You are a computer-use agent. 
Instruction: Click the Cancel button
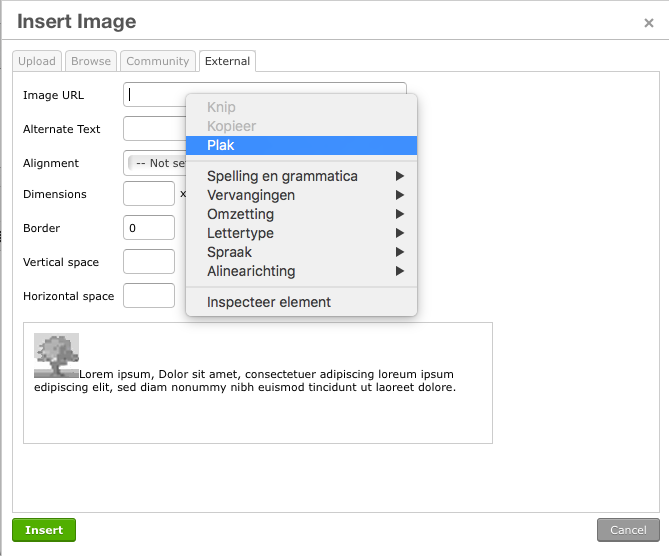[x=628, y=530]
